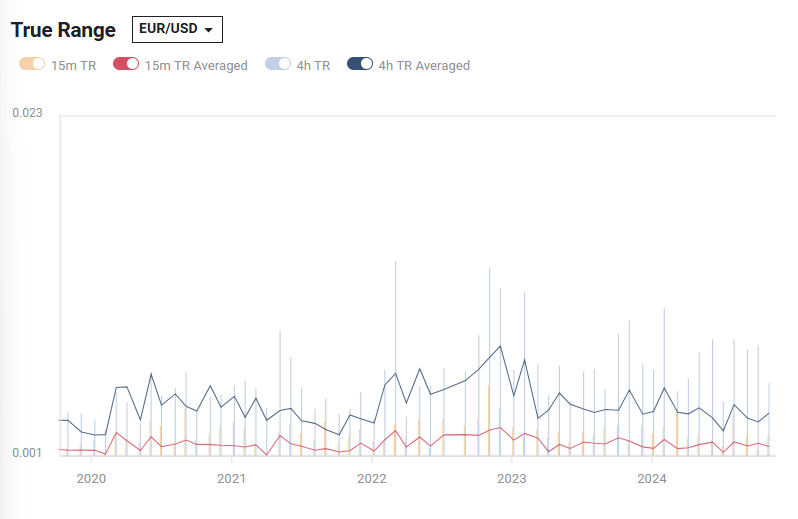Click the 2022 x-axis year label
This screenshot has height=519, width=798.
(371, 478)
